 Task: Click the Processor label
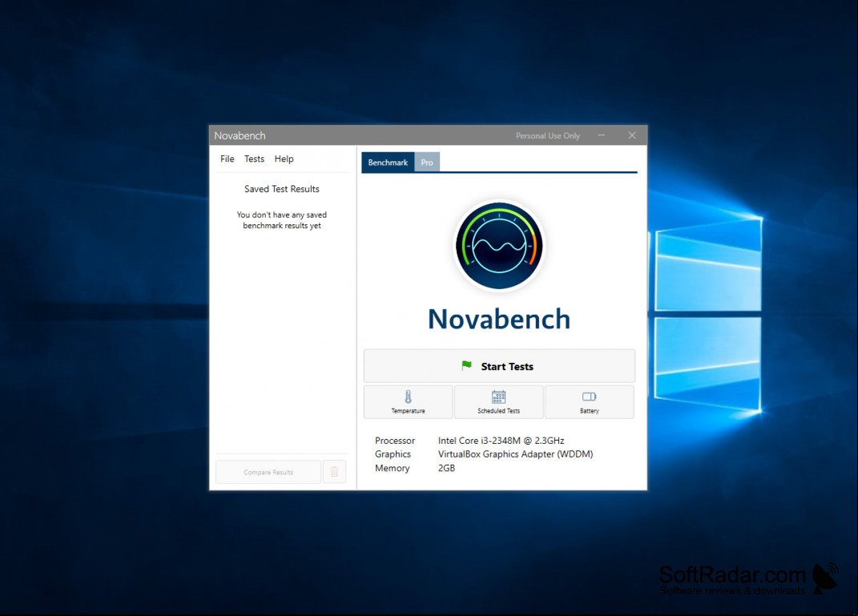click(x=394, y=441)
